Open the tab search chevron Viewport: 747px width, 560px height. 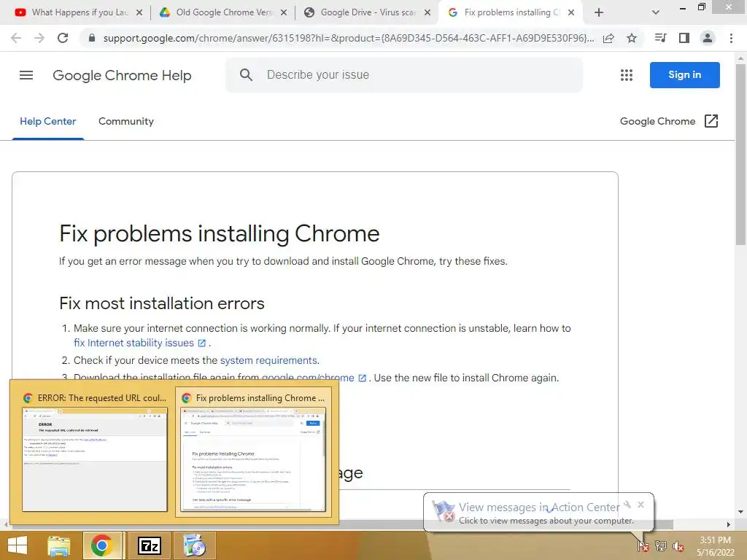[656, 13]
